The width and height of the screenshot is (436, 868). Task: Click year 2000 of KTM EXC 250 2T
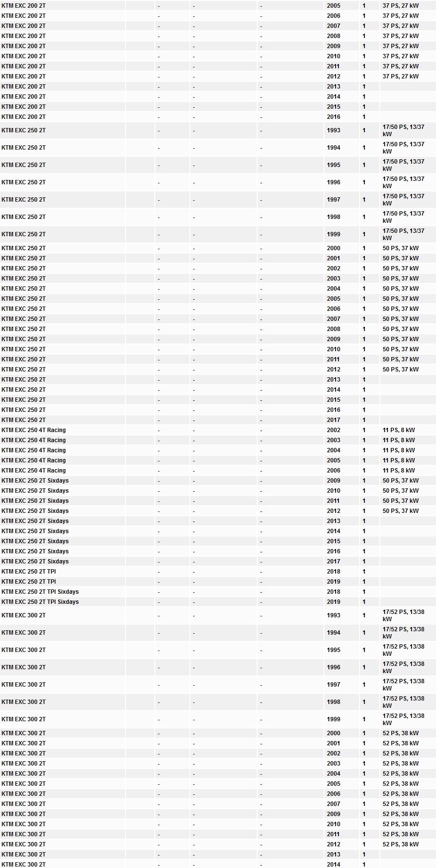[x=334, y=248]
